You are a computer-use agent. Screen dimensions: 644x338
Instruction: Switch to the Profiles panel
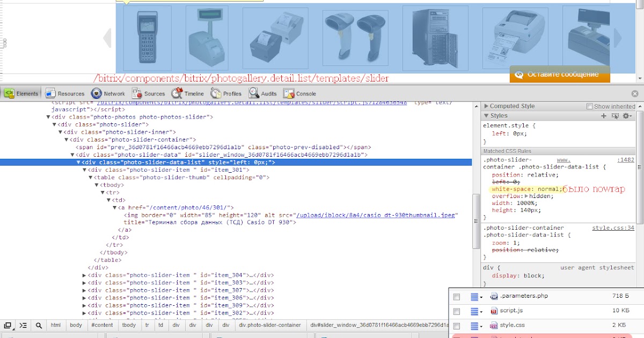pyautogui.click(x=226, y=93)
